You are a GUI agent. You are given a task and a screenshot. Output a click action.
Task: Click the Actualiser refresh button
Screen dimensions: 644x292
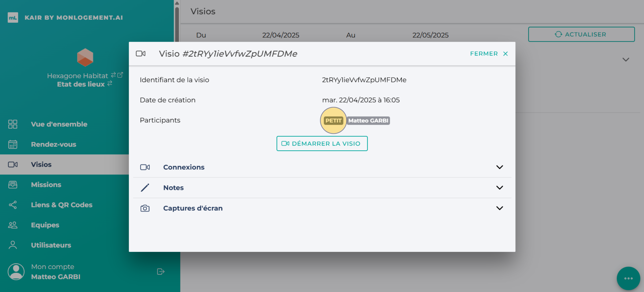(x=581, y=34)
